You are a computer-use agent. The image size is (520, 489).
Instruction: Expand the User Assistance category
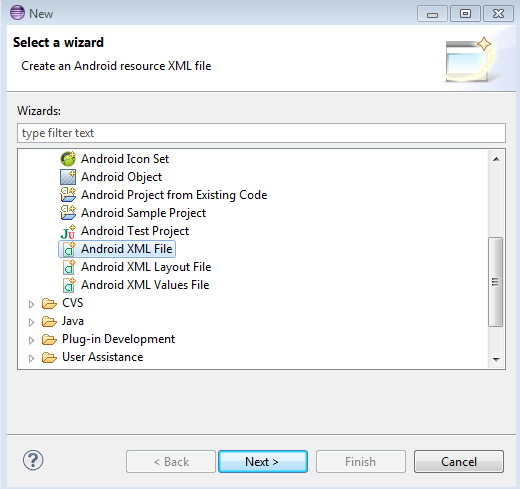[x=31, y=358]
